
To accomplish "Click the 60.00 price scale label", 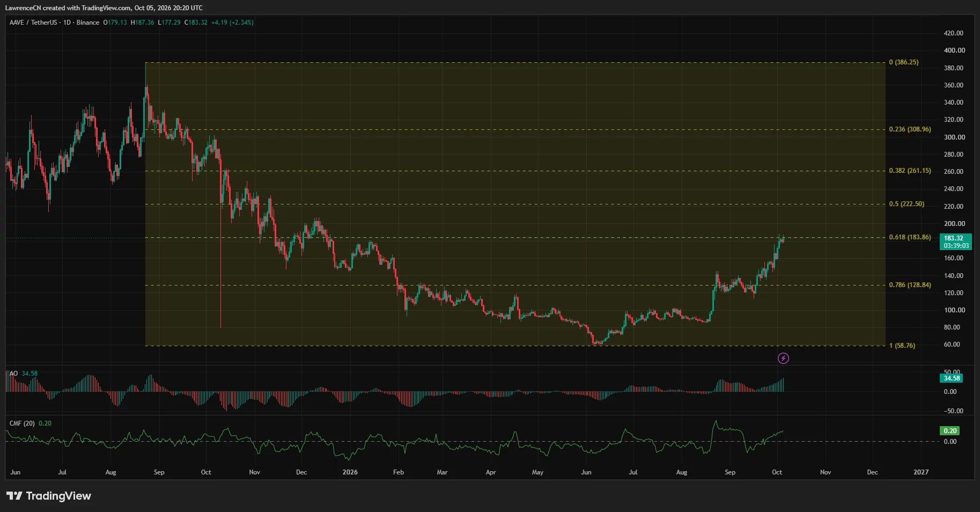I will pyautogui.click(x=952, y=345).
